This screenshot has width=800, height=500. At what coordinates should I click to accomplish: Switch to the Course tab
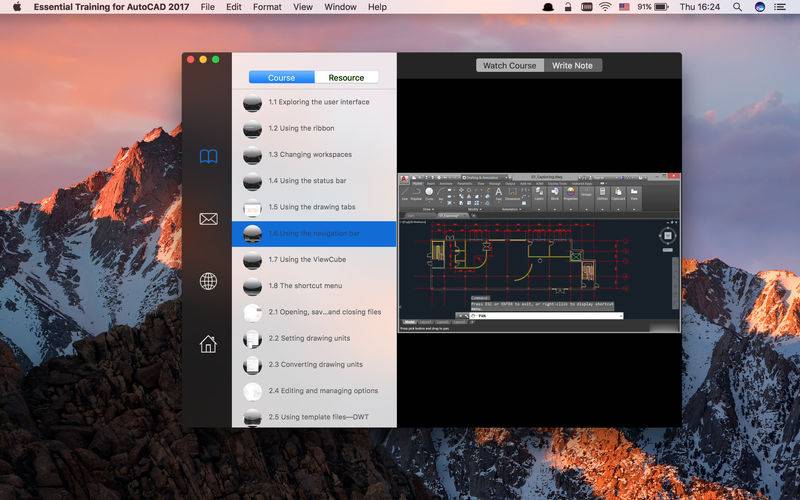(x=281, y=78)
